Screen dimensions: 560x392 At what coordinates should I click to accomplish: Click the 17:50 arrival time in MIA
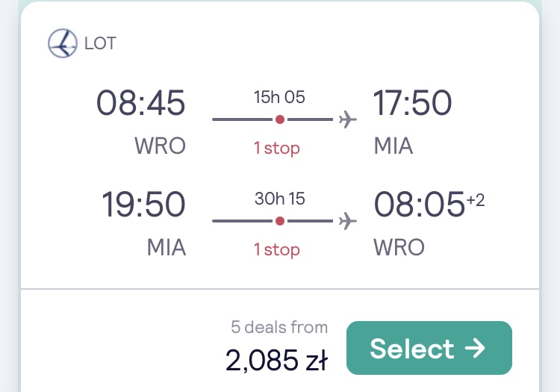pyautogui.click(x=412, y=103)
